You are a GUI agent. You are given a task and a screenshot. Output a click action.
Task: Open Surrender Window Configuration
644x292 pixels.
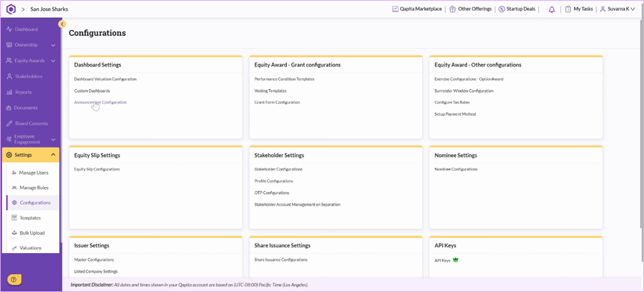coord(463,90)
